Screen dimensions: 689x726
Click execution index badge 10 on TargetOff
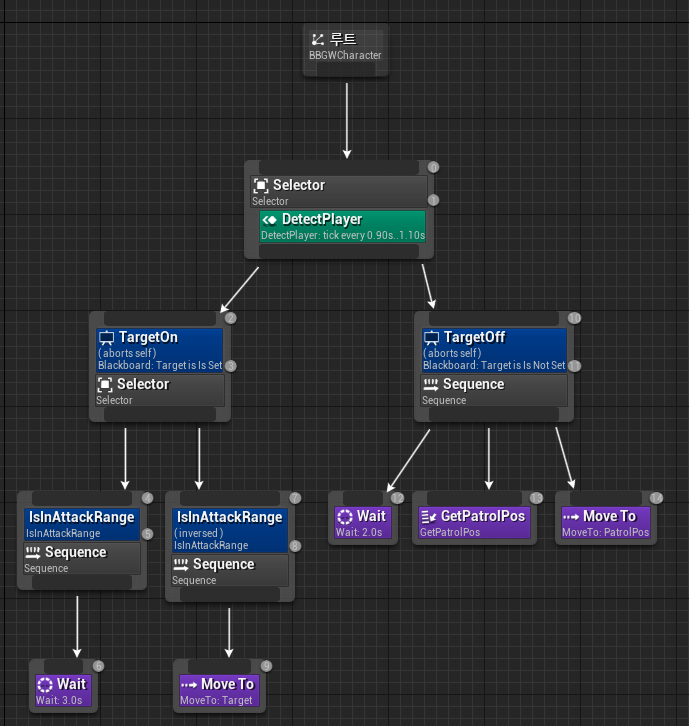[x=574, y=318]
